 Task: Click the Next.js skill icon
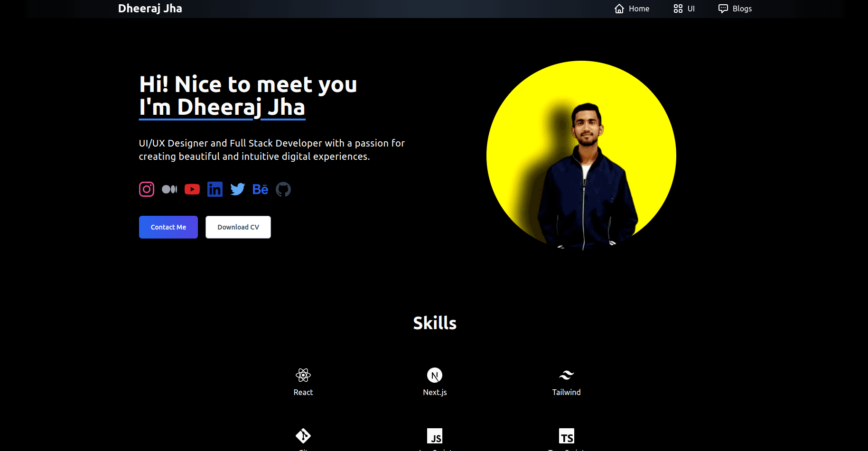435,375
